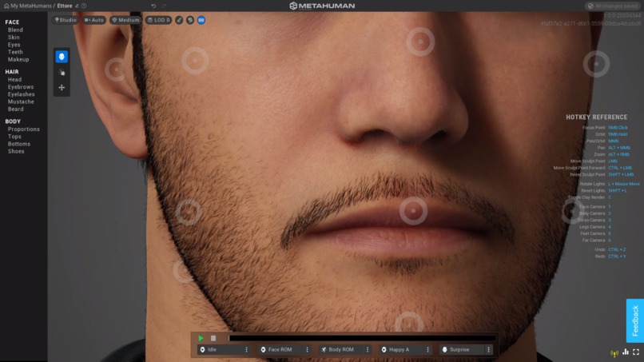Open the Idle clip options menu dots
Viewport: 644px width, 362px height.
[246, 350]
